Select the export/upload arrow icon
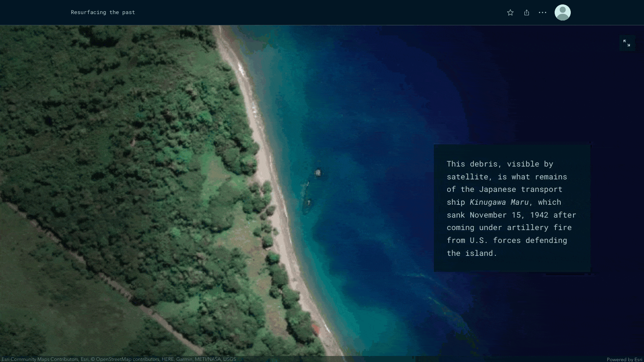 coord(526,12)
